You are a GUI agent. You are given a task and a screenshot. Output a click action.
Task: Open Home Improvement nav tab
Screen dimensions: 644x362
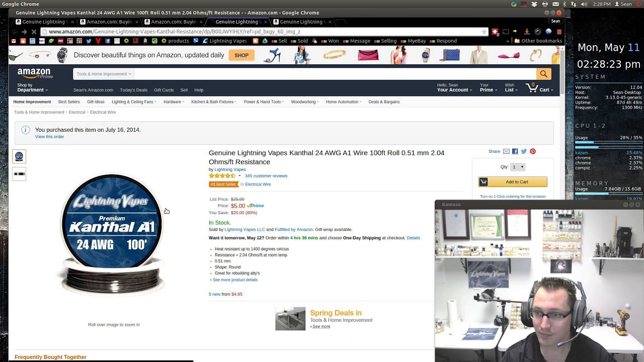[x=32, y=102]
